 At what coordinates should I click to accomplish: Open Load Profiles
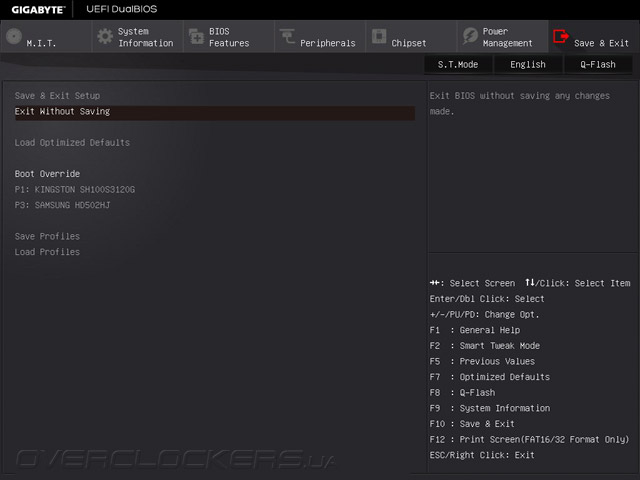tap(47, 252)
